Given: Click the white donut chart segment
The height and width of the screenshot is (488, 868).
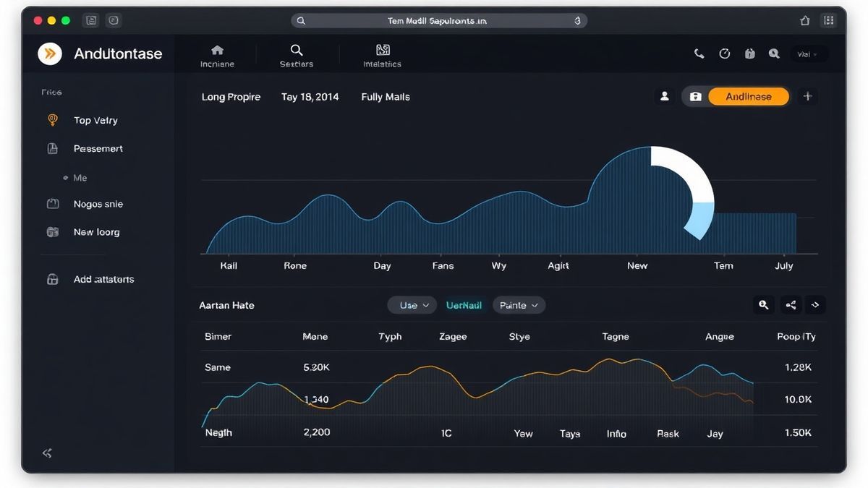Looking at the screenshot, I should point(689,168).
